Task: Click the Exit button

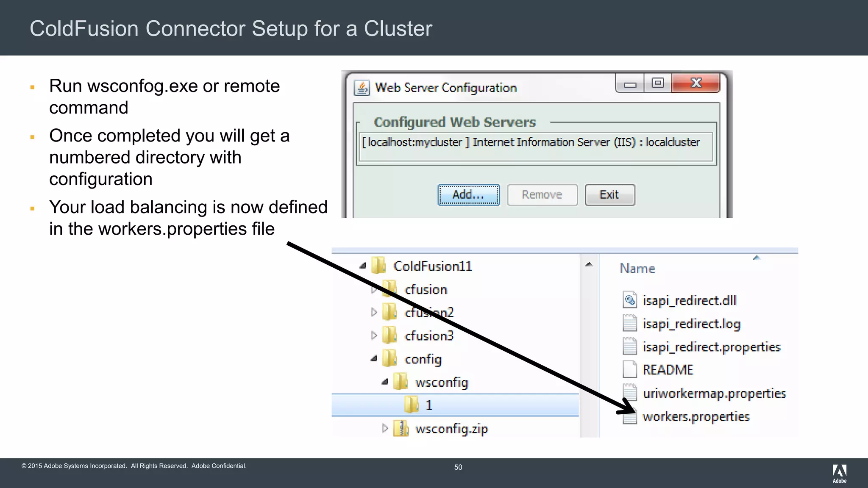Action: pos(610,195)
